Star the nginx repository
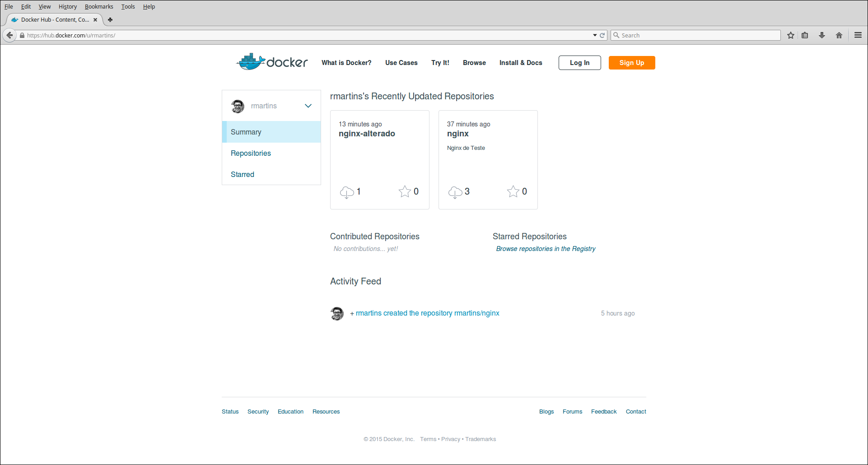 (x=513, y=191)
